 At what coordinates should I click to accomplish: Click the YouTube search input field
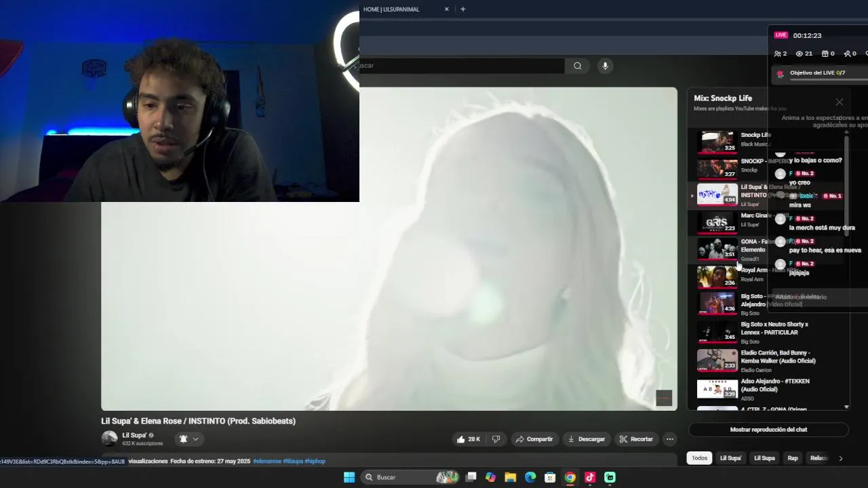(x=461, y=66)
